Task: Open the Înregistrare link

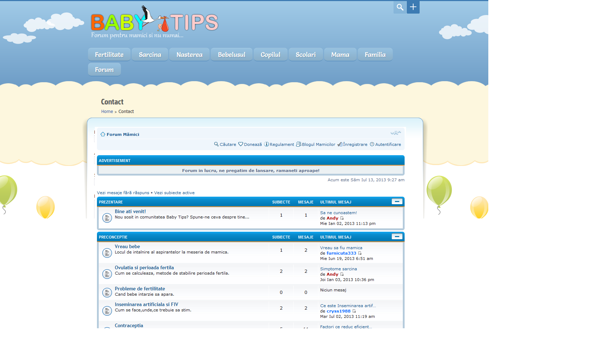Action: pyautogui.click(x=355, y=144)
